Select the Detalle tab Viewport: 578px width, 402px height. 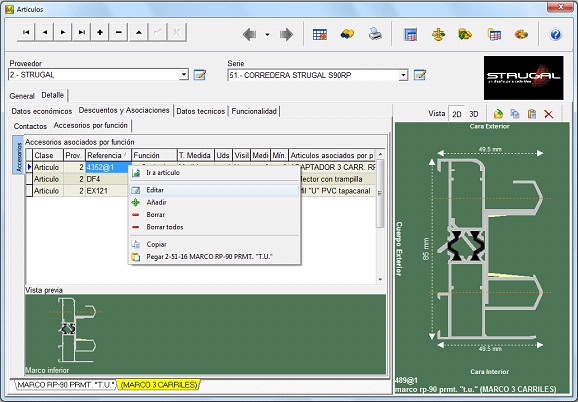(x=52, y=95)
